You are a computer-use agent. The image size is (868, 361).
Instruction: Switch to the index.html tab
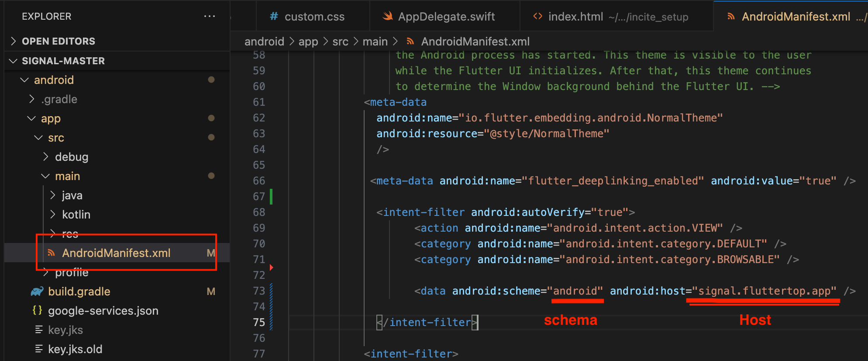575,17
